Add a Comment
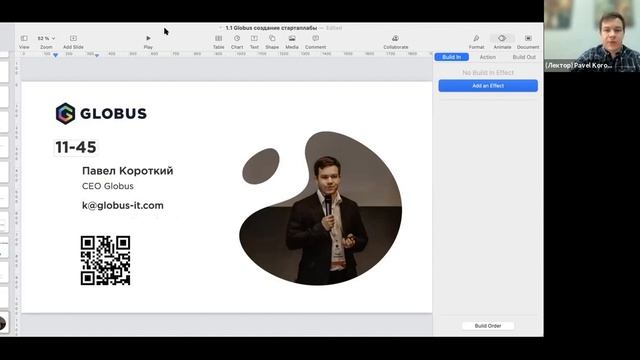This screenshot has height=360, width=640. click(316, 42)
